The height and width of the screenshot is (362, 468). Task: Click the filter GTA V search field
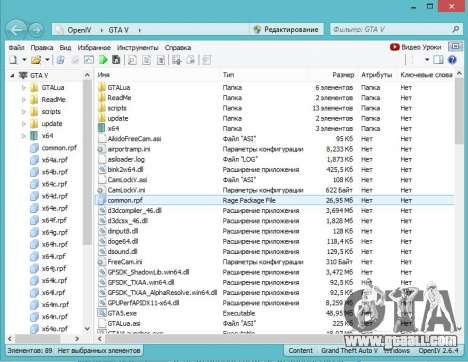point(396,29)
